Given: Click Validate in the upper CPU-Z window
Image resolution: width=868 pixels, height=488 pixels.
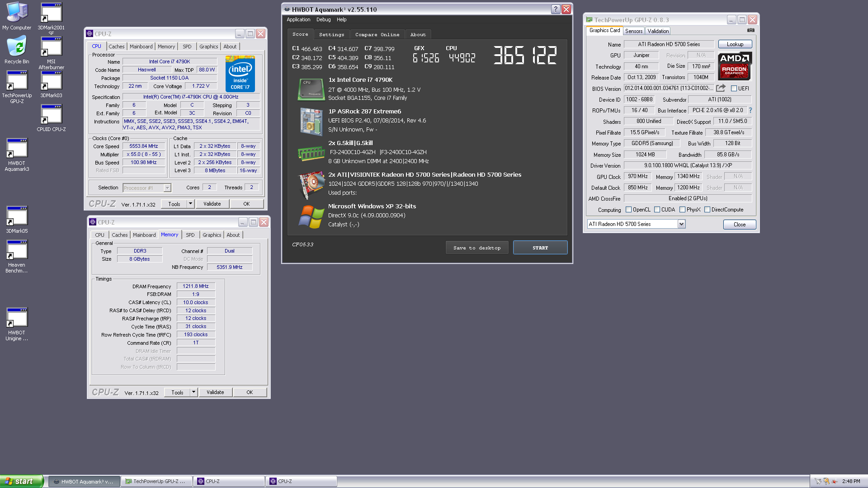Looking at the screenshot, I should click(x=212, y=204).
